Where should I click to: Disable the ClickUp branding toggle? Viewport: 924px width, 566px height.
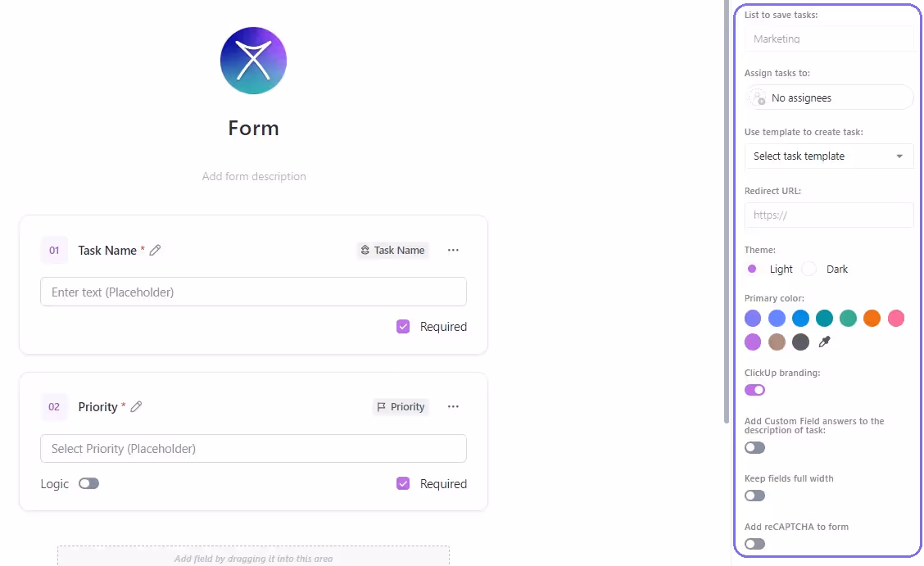[754, 390]
